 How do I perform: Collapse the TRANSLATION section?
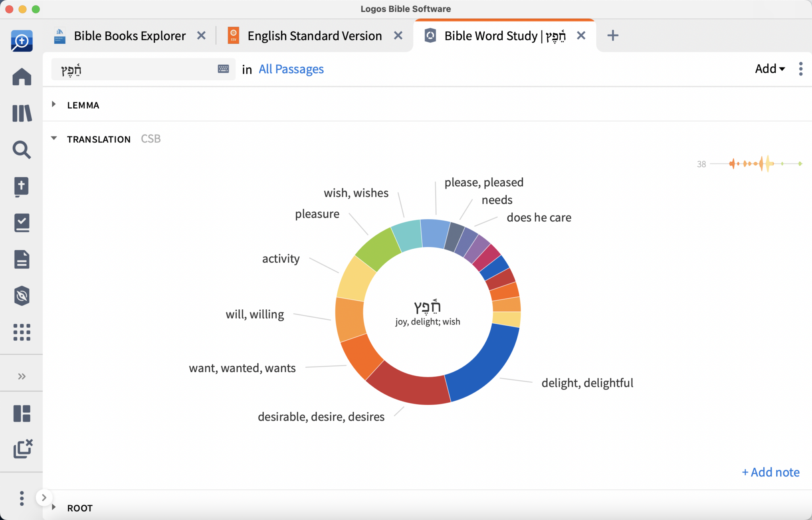point(54,138)
